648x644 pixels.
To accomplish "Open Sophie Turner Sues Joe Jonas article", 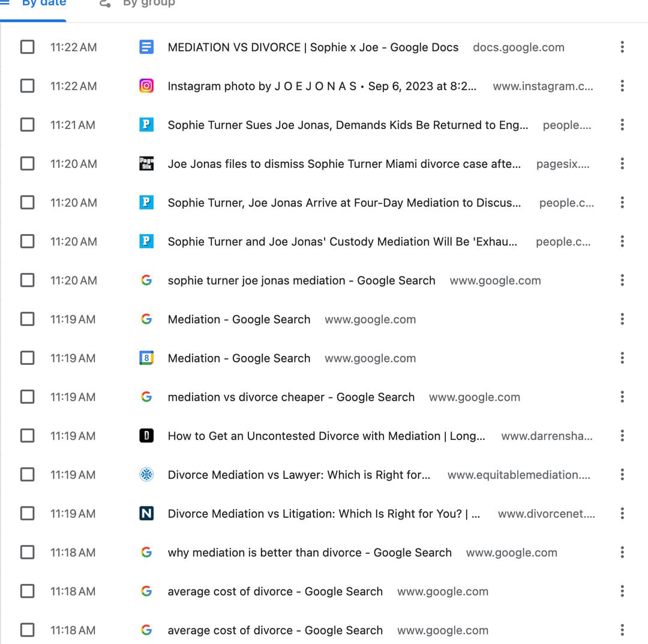I will click(347, 125).
